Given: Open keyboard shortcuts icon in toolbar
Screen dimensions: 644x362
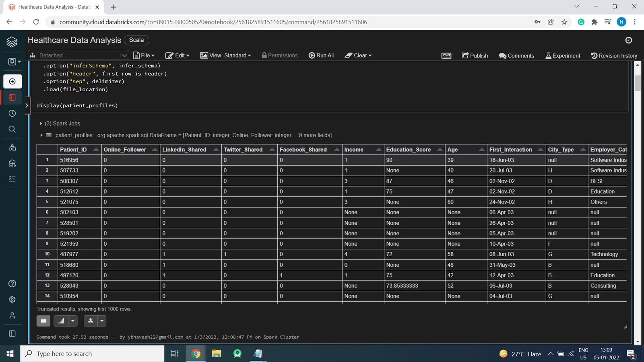Looking at the screenshot, I should tap(446, 56).
